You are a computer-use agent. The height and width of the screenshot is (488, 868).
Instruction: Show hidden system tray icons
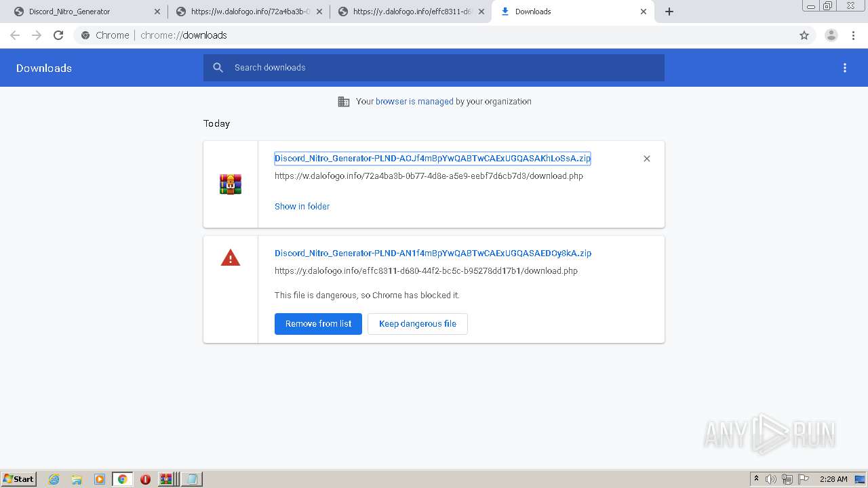pyautogui.click(x=756, y=479)
